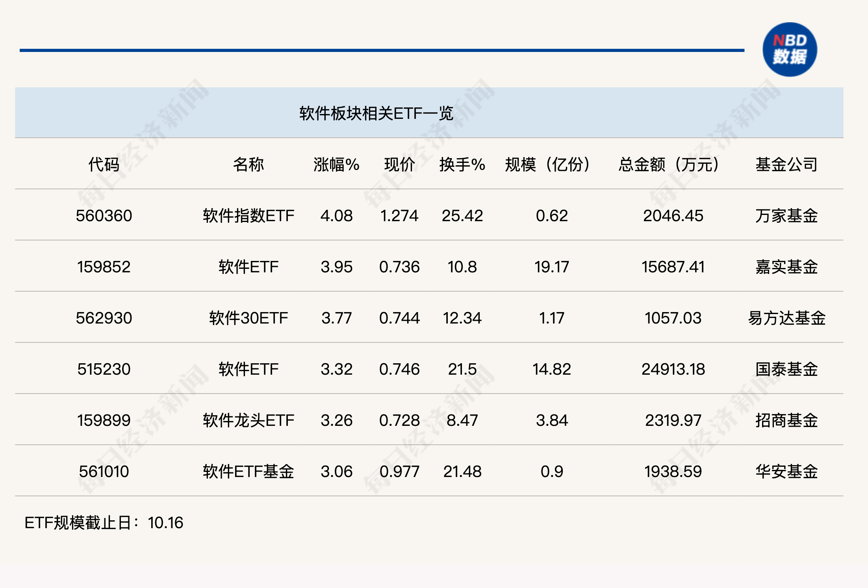This screenshot has height=588, width=868.
Task: Click the ETF规模截止日 footnote text
Action: click(x=104, y=523)
